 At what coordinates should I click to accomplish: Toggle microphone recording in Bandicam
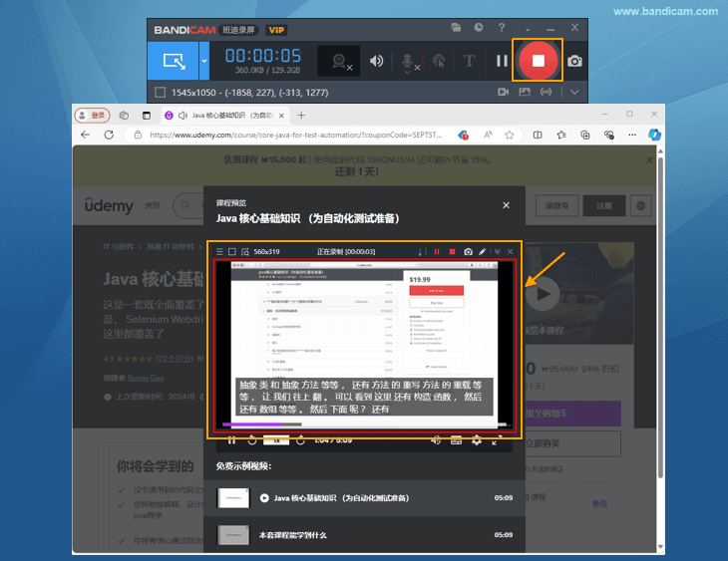pyautogui.click(x=407, y=62)
